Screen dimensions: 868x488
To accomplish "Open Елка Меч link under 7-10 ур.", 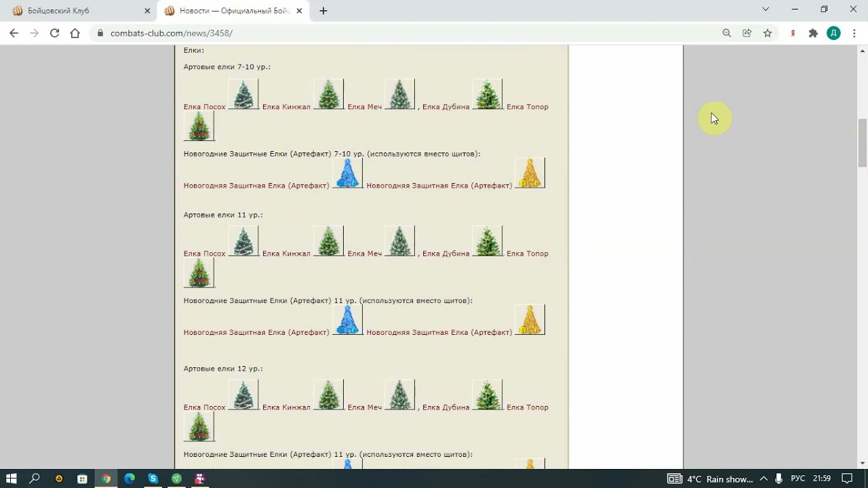I will [x=364, y=106].
